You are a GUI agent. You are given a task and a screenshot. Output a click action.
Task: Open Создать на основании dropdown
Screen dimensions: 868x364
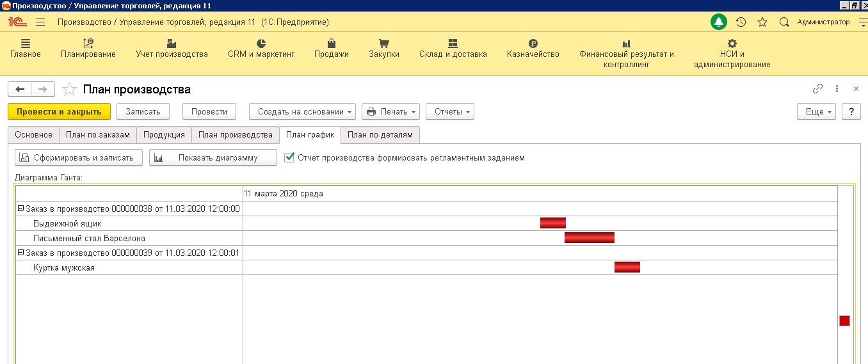coord(303,111)
